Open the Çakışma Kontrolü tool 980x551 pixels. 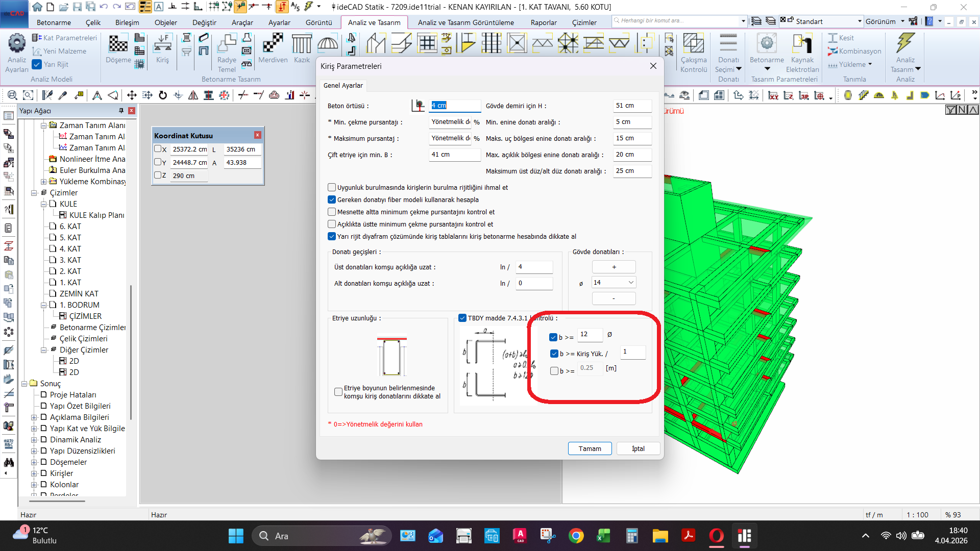tap(694, 44)
